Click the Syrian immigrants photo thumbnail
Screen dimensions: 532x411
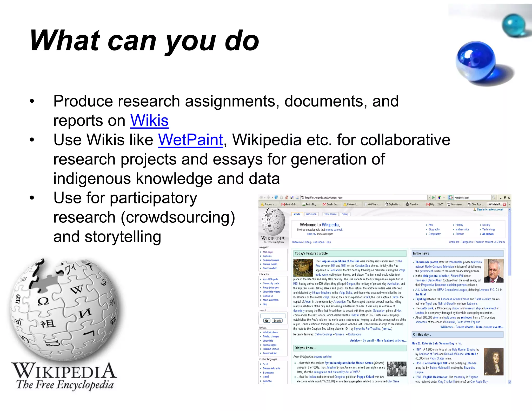397,369
